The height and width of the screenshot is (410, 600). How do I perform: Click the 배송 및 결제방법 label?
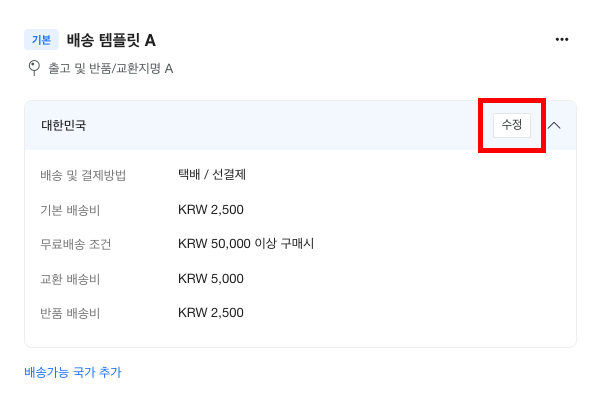(x=83, y=175)
